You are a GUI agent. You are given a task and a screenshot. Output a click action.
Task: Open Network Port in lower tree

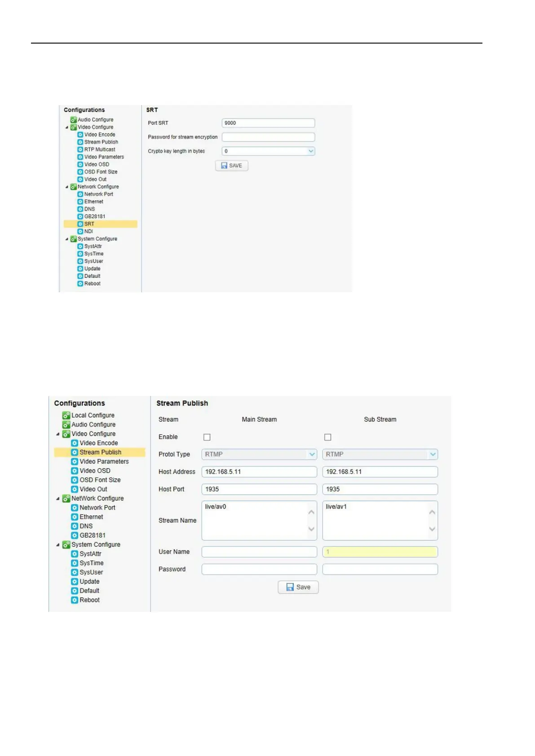97,508
